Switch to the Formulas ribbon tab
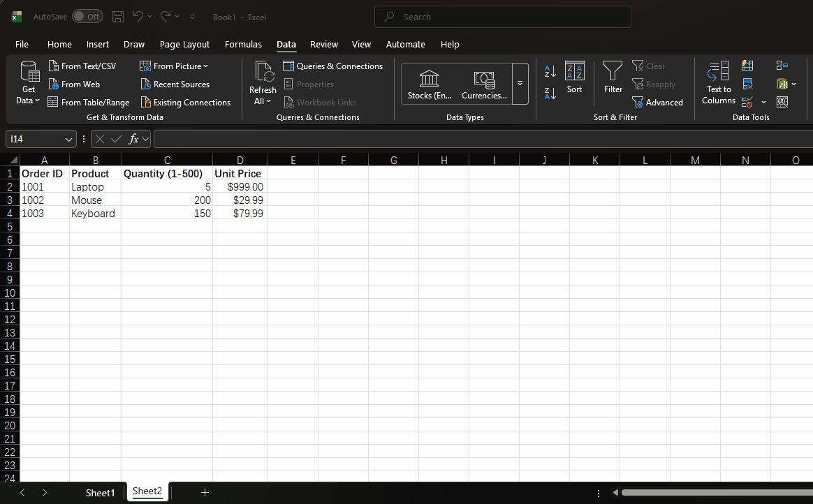 coord(243,44)
